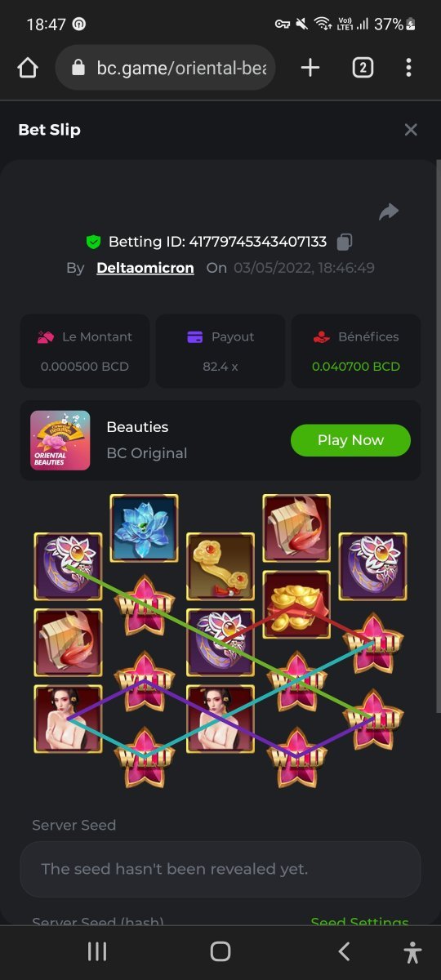
Task: Open the browser three-dot menu
Action: 408,68
